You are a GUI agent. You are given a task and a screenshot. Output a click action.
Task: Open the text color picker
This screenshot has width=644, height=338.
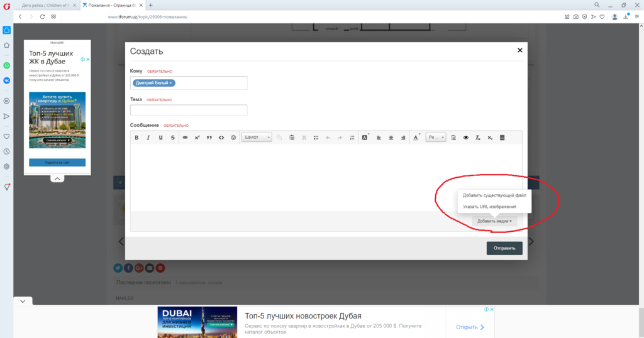pos(416,138)
